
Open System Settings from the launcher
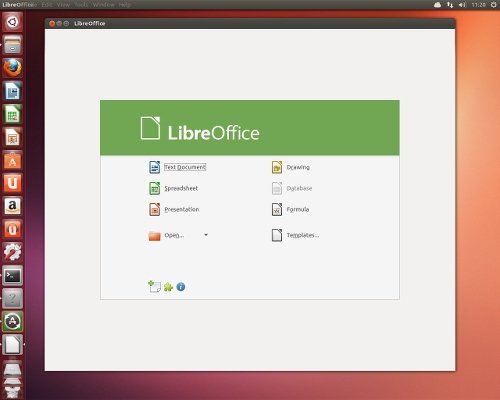(x=13, y=252)
